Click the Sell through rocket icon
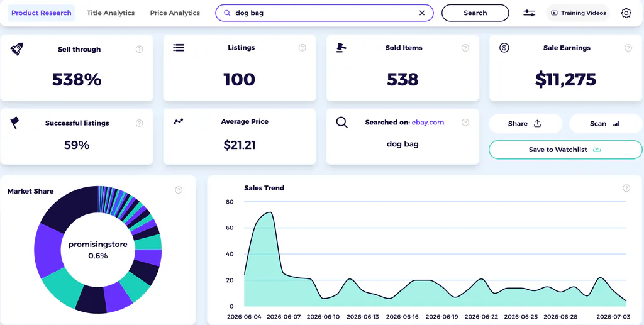This screenshot has height=325, width=644. [x=16, y=49]
